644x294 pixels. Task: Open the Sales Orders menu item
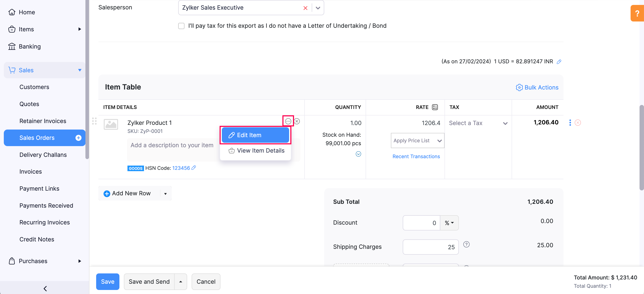(37, 137)
